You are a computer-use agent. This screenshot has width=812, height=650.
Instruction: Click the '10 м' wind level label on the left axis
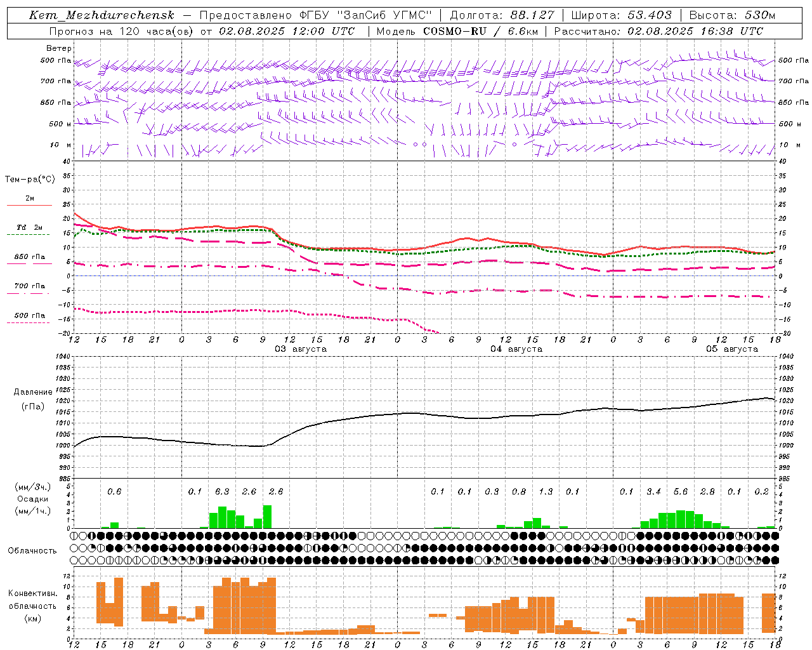click(60, 145)
